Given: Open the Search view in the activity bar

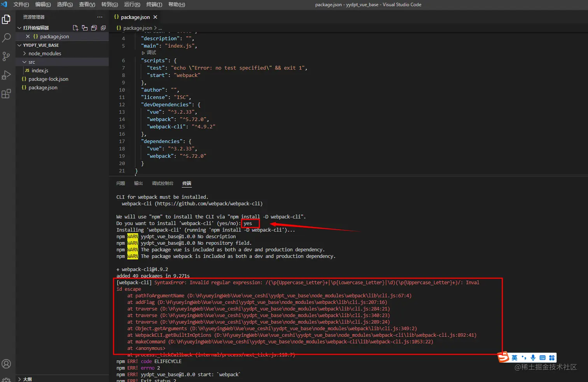Looking at the screenshot, I should (6, 38).
